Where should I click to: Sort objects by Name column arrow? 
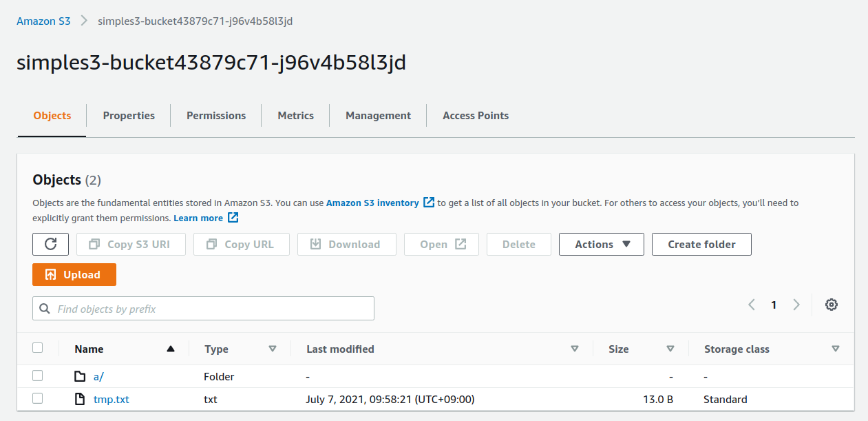[171, 349]
